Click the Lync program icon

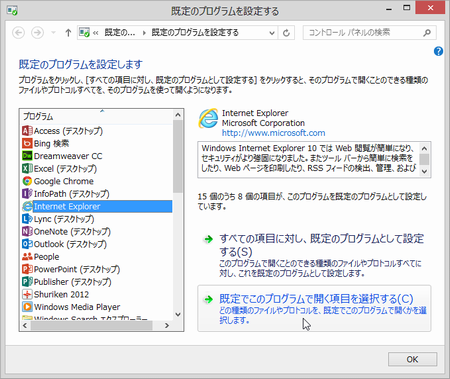pos(27,219)
